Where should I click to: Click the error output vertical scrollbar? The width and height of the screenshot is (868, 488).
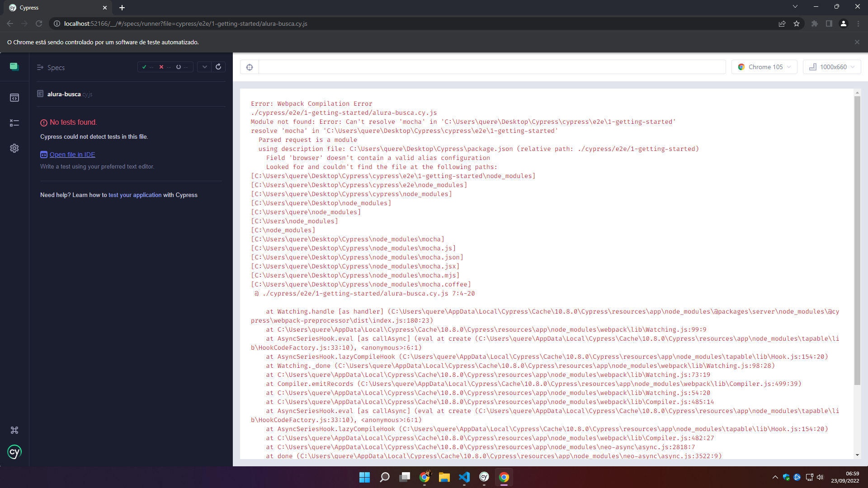(x=857, y=240)
